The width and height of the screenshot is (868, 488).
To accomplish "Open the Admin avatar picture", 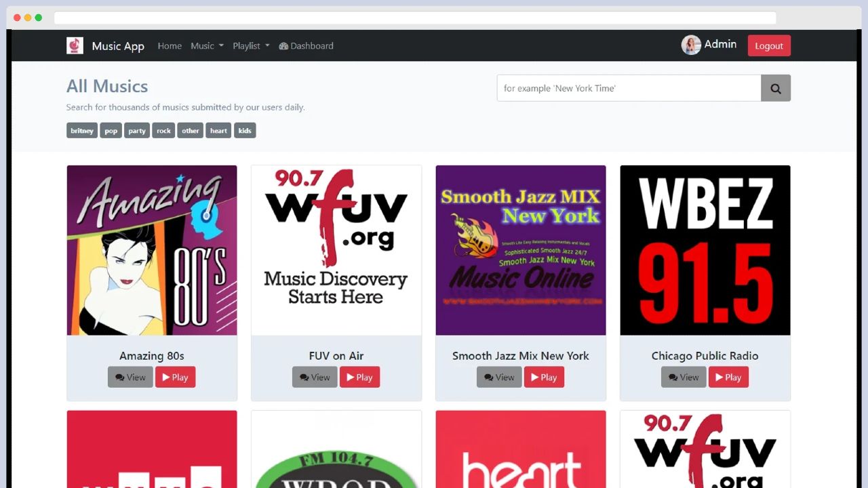I will point(691,45).
